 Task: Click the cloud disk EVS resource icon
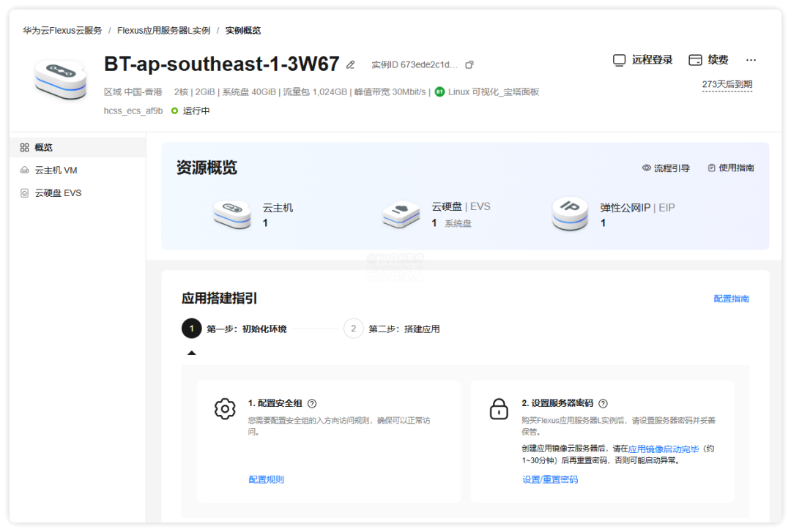(401, 214)
